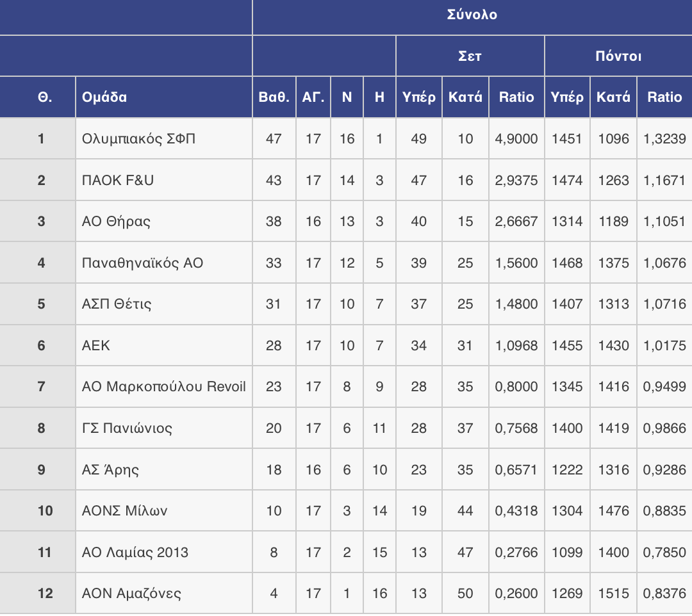
Task: Click the Θ. position column header
Action: 45,97
